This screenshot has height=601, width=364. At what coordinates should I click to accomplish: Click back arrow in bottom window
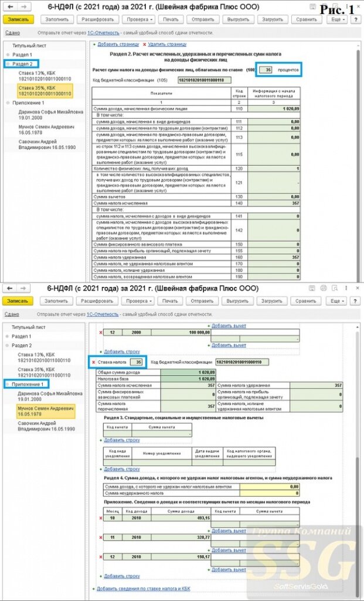coord(11,288)
